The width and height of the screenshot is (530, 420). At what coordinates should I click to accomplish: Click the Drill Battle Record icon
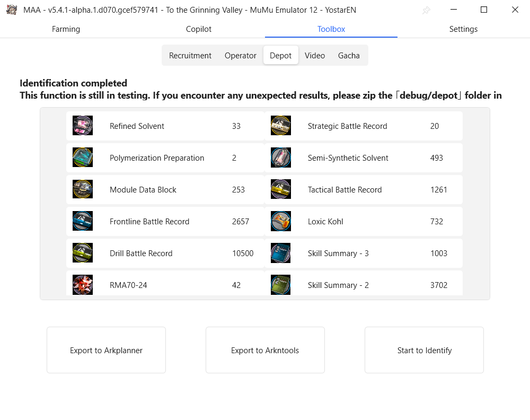pyautogui.click(x=83, y=252)
